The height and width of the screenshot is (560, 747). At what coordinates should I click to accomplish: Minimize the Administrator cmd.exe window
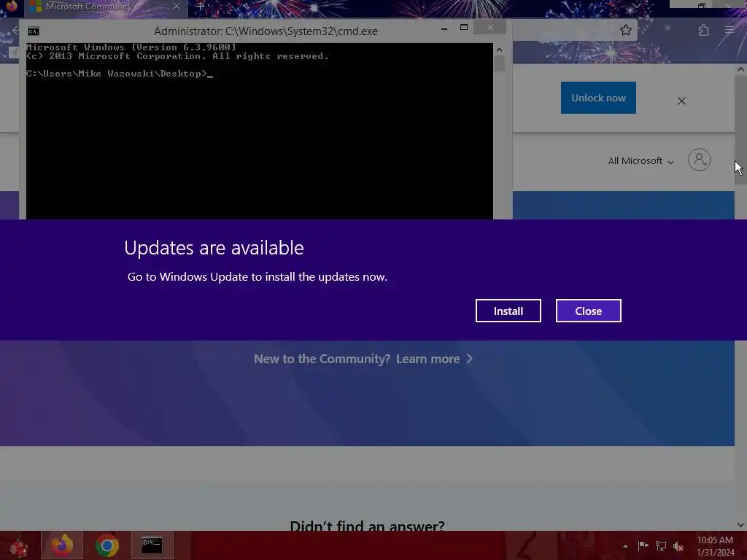coord(444,28)
